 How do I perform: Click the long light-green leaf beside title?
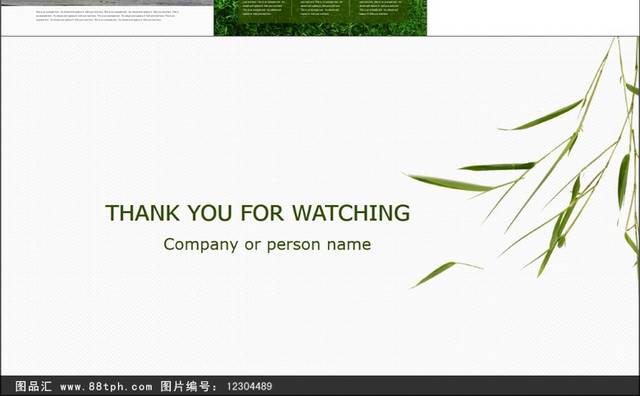click(451, 183)
